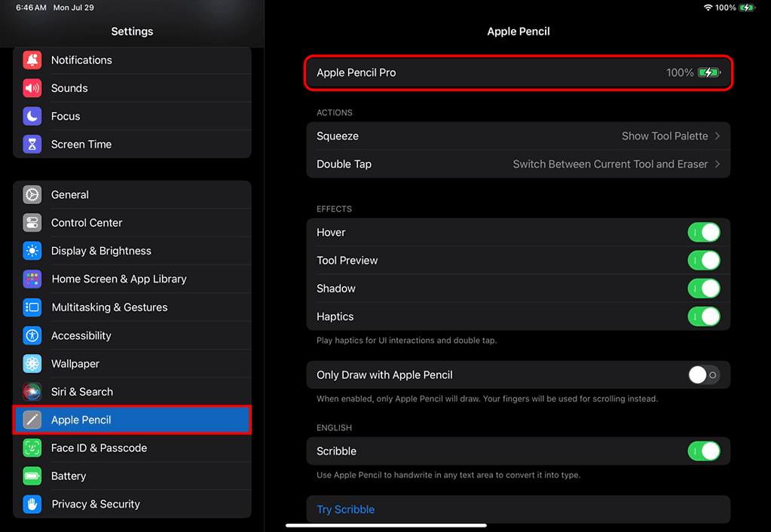Select the Focus moon icon

click(x=32, y=116)
